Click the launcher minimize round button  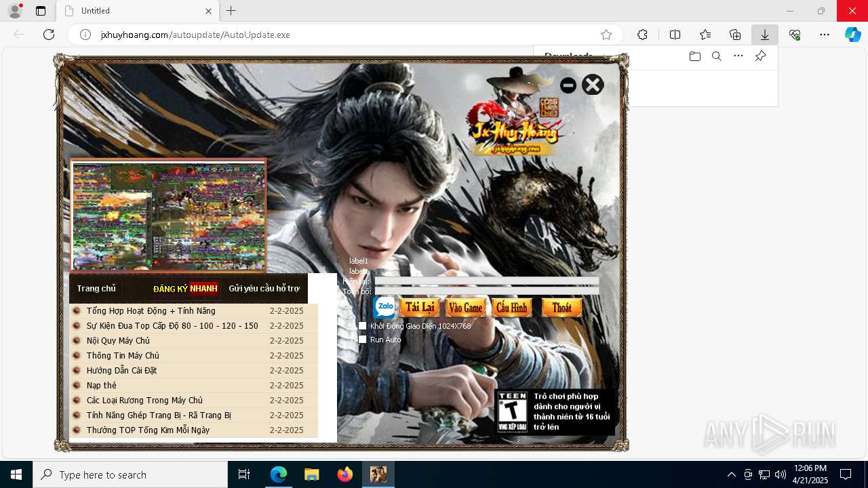point(568,85)
